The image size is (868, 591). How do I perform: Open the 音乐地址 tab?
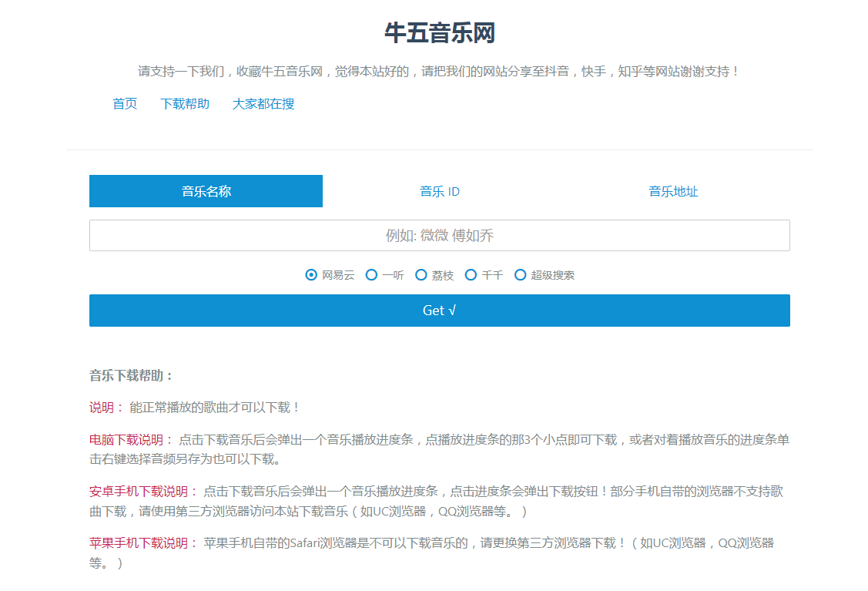click(673, 191)
